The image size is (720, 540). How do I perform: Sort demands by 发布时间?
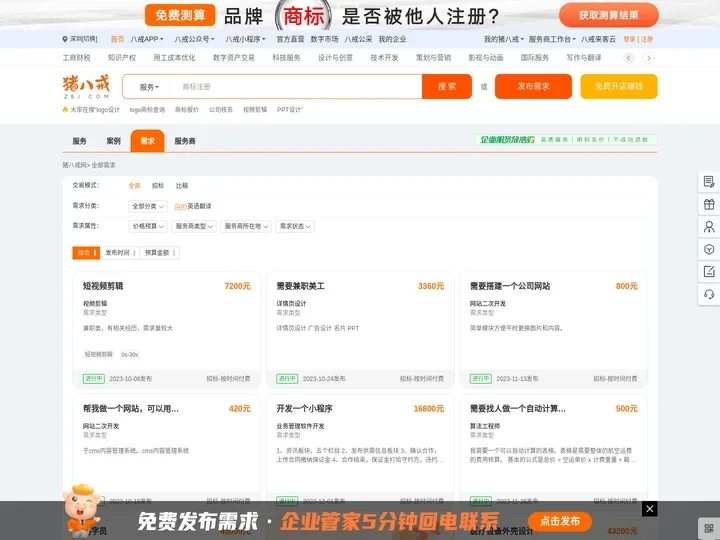120,253
